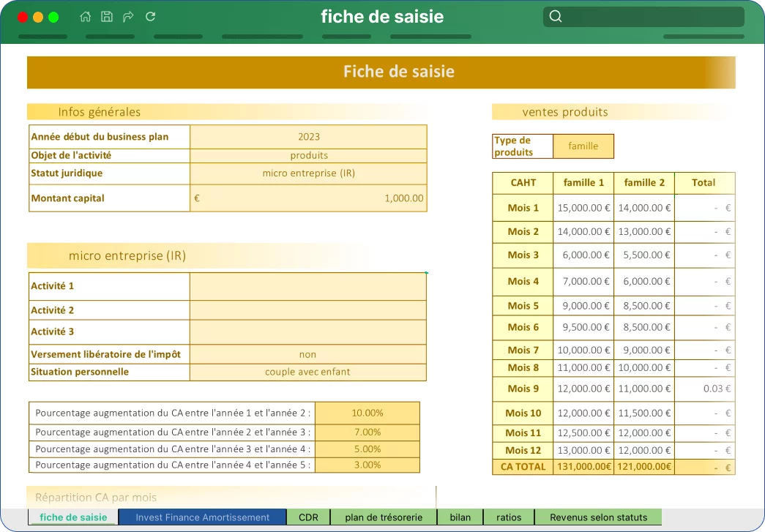Screen dimensions: 765x532
Task: Click Mois 4 famille 1 value 7,000.00 €
Action: [x=583, y=281]
